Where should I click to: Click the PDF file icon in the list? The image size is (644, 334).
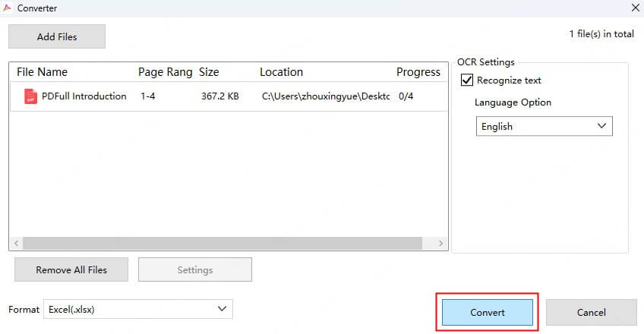30,96
